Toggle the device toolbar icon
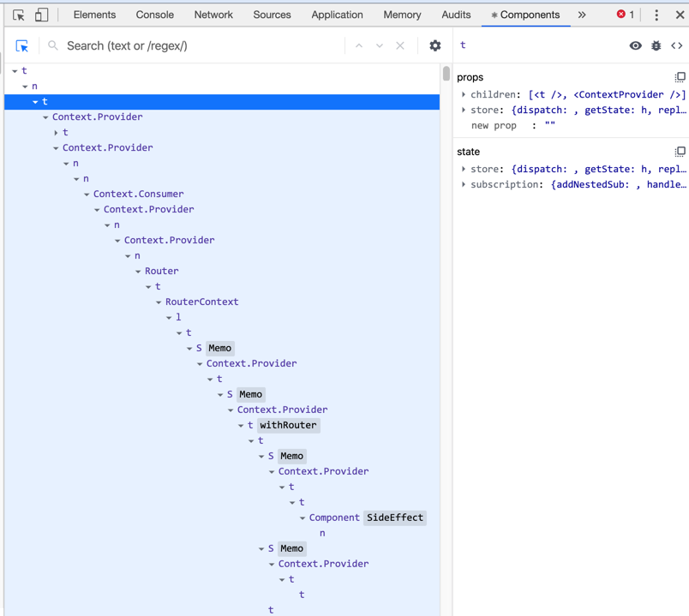 (x=41, y=15)
